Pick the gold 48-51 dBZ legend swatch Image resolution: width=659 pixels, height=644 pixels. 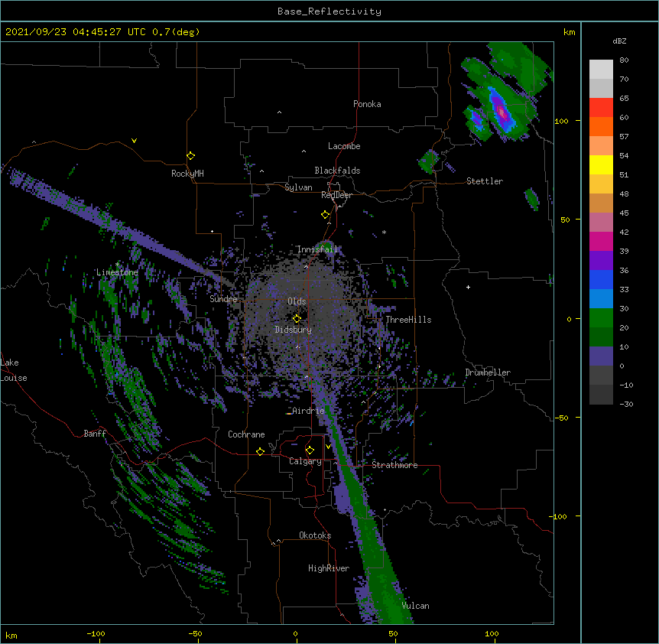[601, 184]
